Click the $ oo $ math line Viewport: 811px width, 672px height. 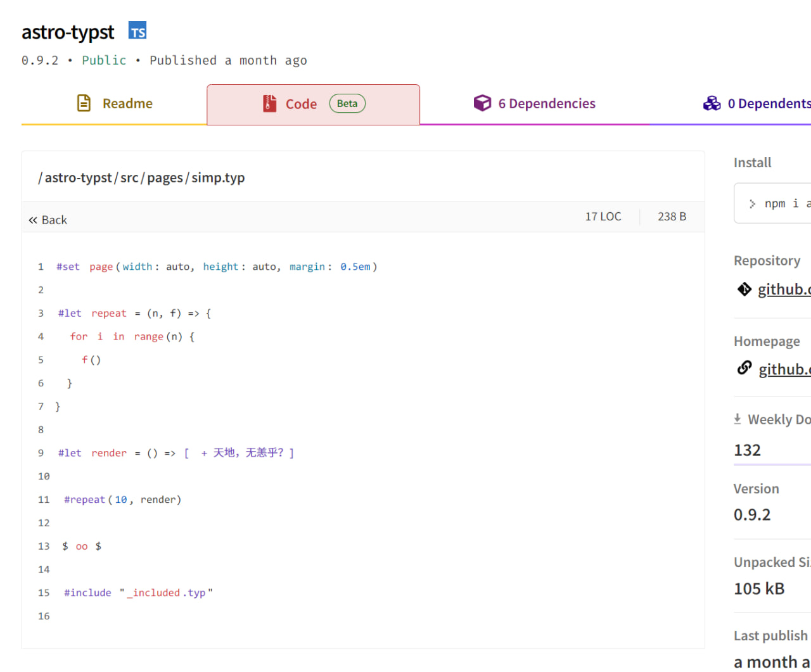pos(82,546)
